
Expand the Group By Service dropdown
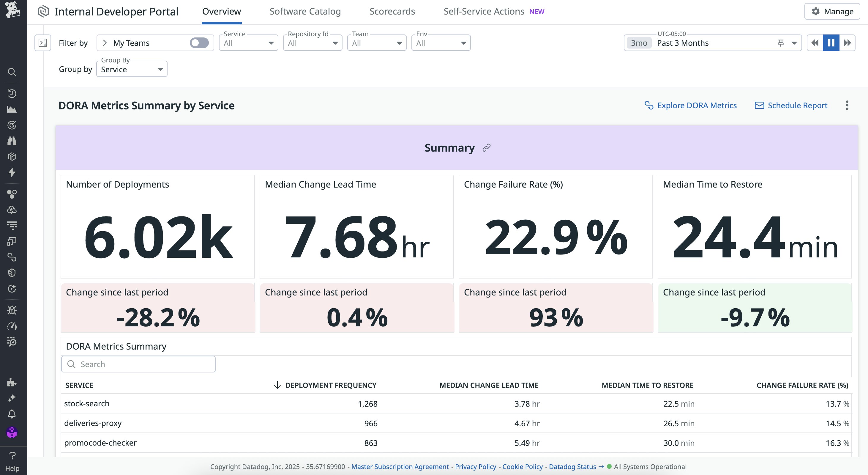[132, 70]
